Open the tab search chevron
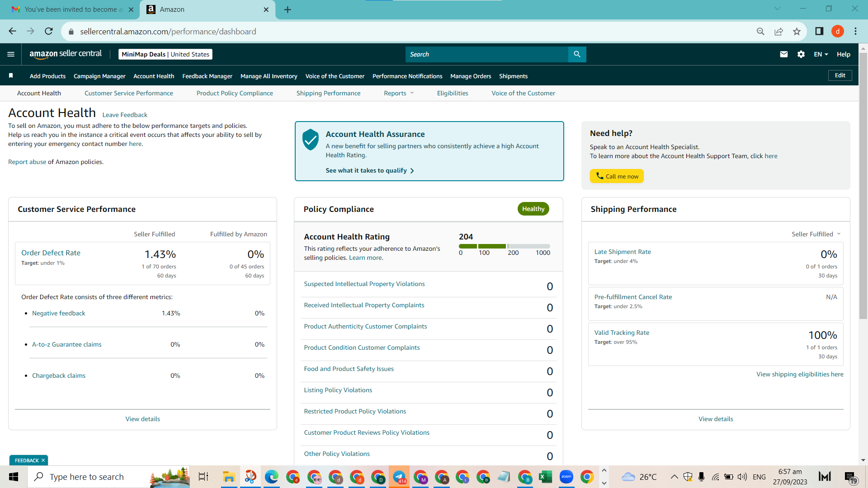 (777, 9)
